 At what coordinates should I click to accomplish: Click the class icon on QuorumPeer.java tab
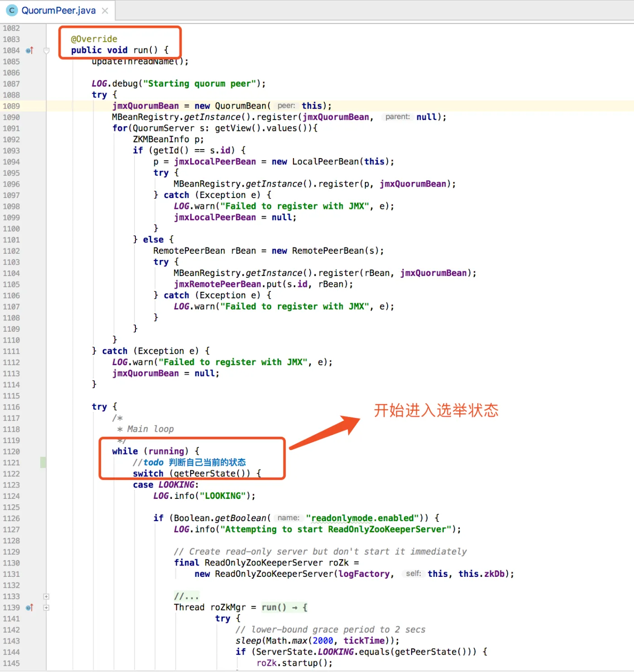point(12,10)
